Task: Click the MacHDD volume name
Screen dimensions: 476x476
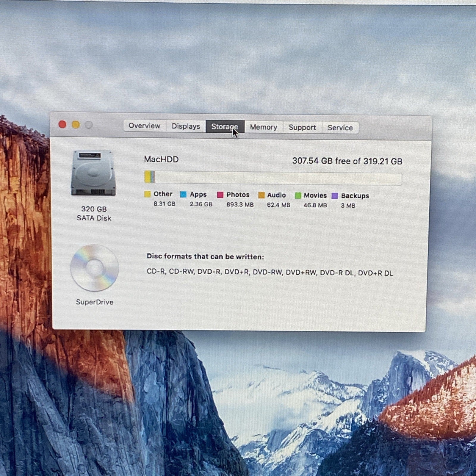Action: tap(161, 159)
